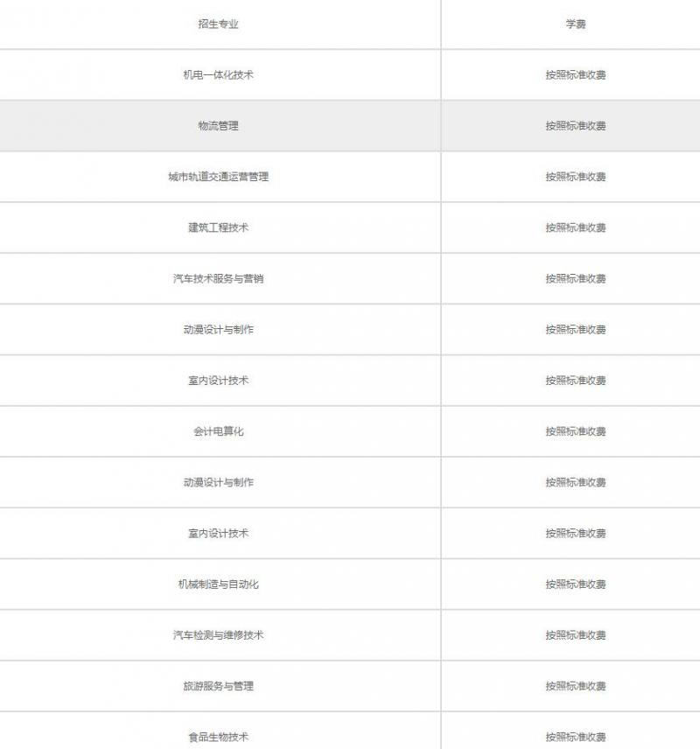Click the 建筑工程技术 major entry

coord(218,227)
